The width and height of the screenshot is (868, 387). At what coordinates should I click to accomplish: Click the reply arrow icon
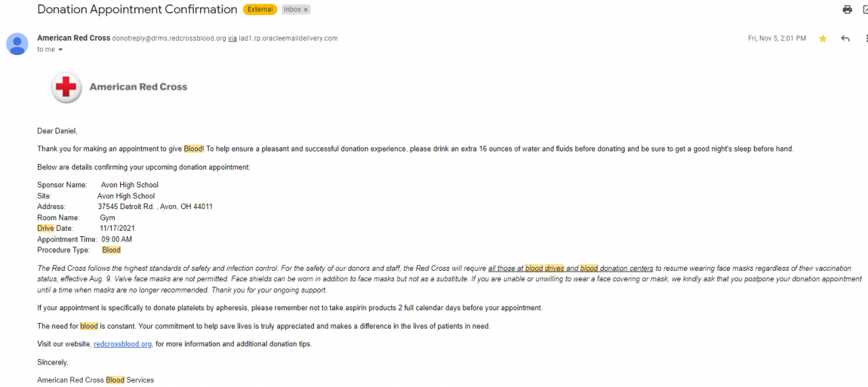(845, 39)
